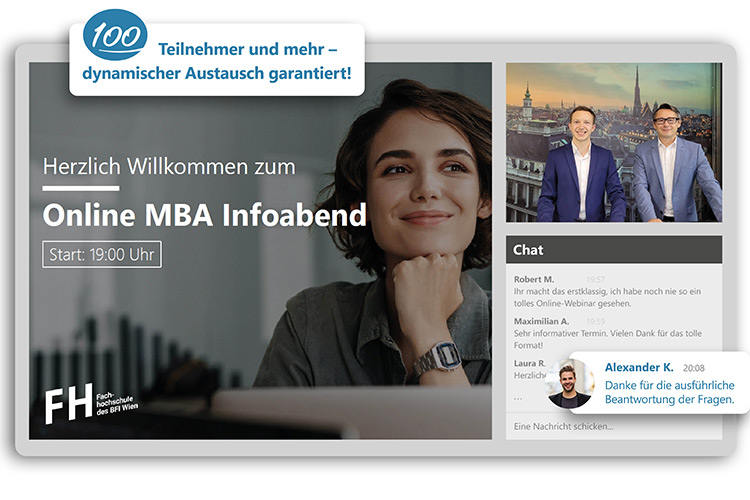Click the Start: 19:00 Uhr box
This screenshot has width=750, height=500.
[x=102, y=255]
